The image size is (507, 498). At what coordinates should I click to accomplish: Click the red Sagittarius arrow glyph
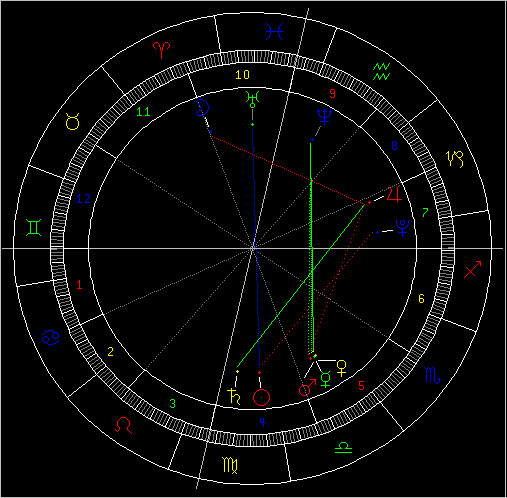coord(473,269)
